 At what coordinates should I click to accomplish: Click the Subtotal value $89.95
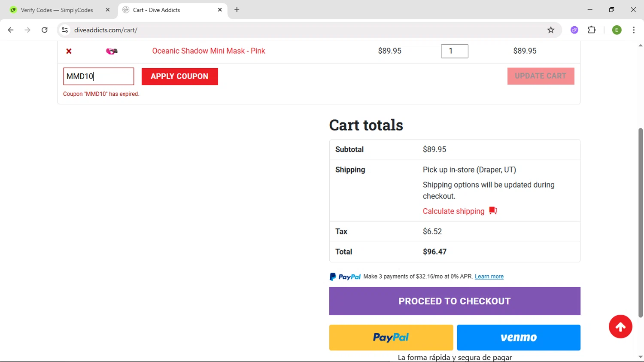coord(434,149)
